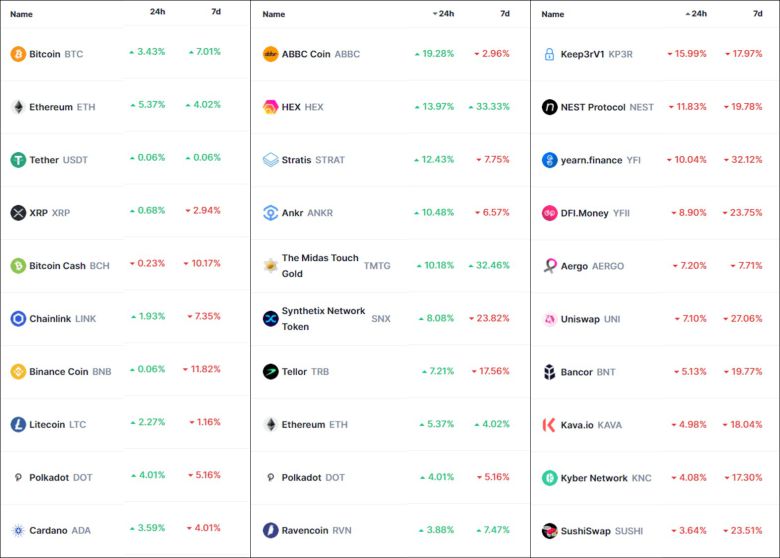Click the green Tether USDT logo
Image resolution: width=780 pixels, height=558 pixels.
[x=18, y=160]
